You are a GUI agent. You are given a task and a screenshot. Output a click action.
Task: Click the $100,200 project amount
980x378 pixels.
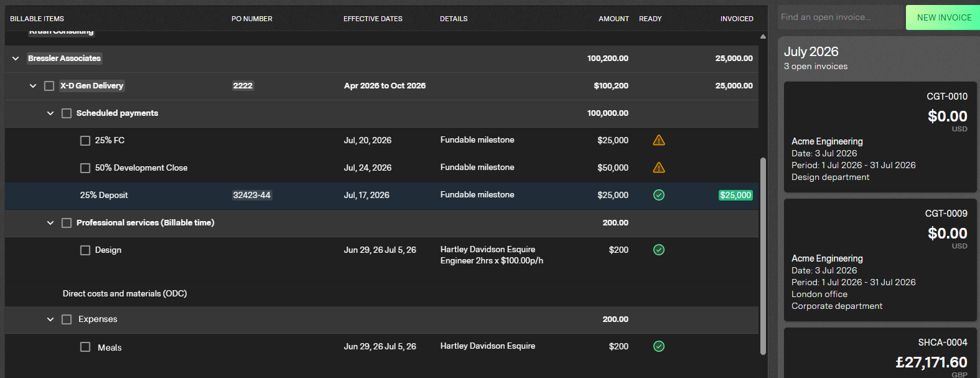(611, 86)
